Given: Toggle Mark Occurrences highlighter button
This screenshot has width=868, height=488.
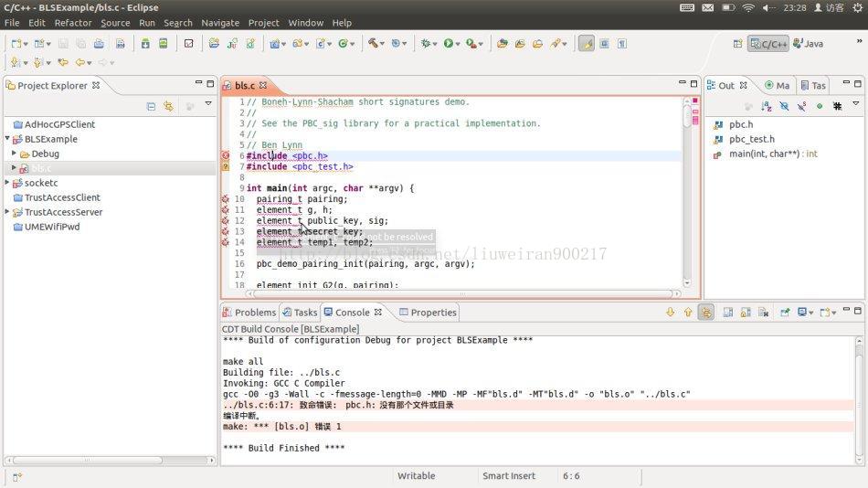Looking at the screenshot, I should (587, 44).
